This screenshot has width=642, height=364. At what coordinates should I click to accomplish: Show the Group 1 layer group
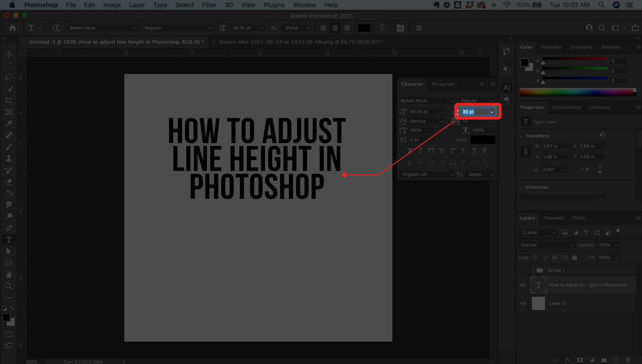point(523,270)
